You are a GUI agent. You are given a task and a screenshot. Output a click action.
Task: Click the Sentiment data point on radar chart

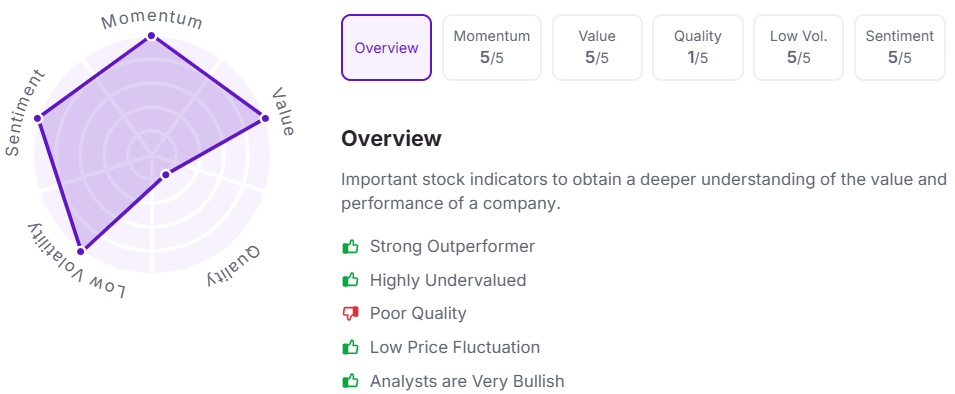click(x=38, y=118)
